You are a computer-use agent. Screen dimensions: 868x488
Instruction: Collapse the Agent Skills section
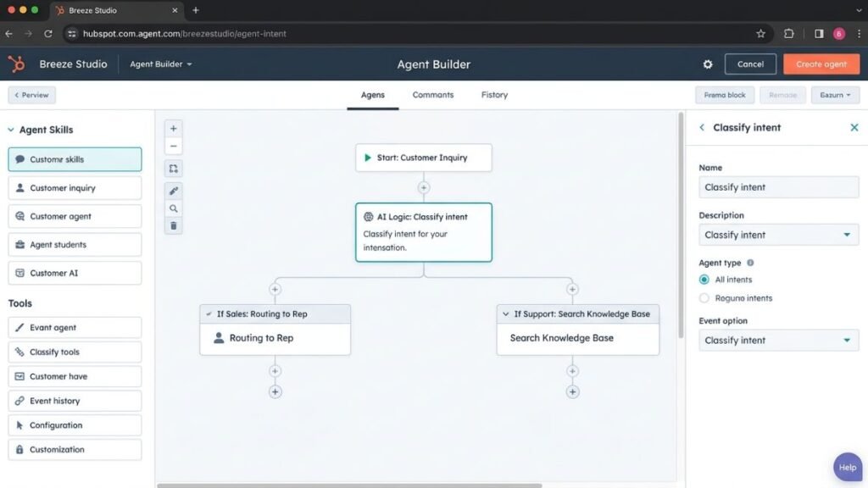[x=10, y=130]
